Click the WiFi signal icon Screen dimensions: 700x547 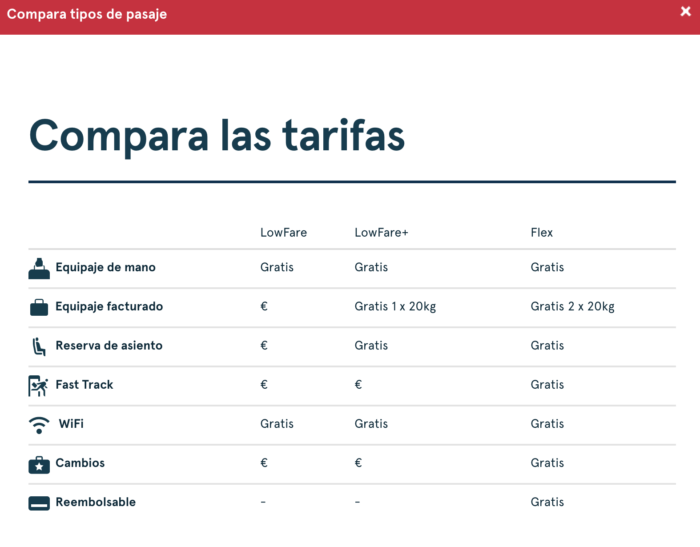(39, 425)
